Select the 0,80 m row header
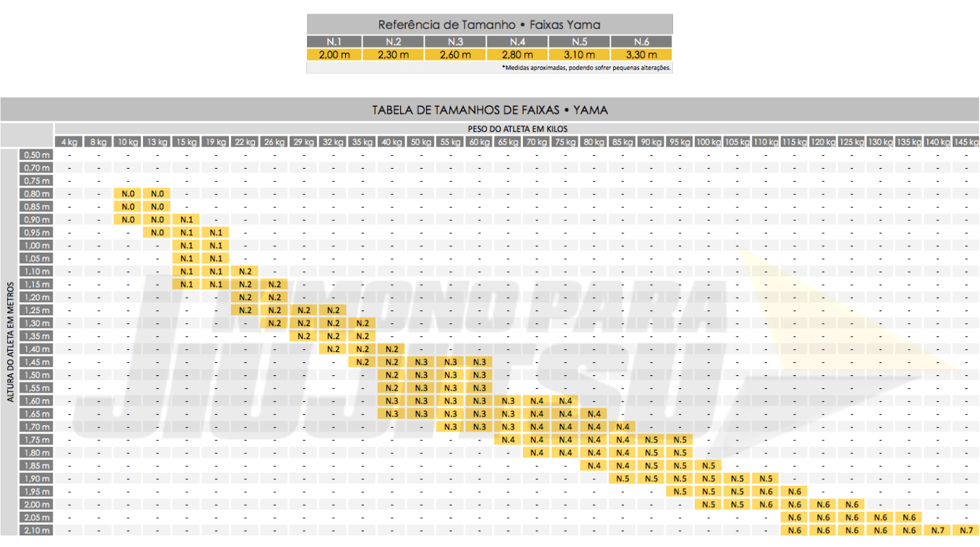 coord(37,193)
